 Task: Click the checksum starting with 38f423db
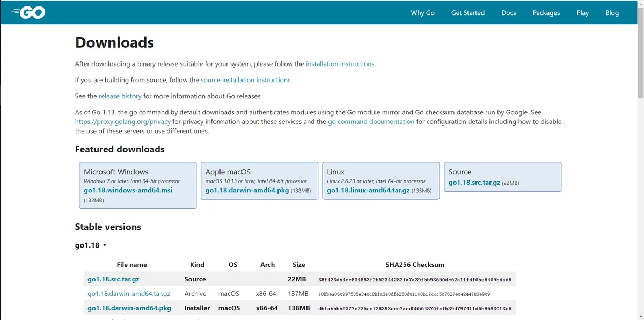click(x=415, y=280)
